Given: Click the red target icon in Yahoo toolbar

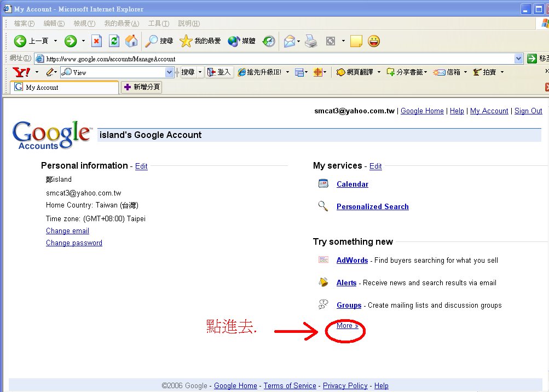Looking at the screenshot, I should tap(317, 72).
